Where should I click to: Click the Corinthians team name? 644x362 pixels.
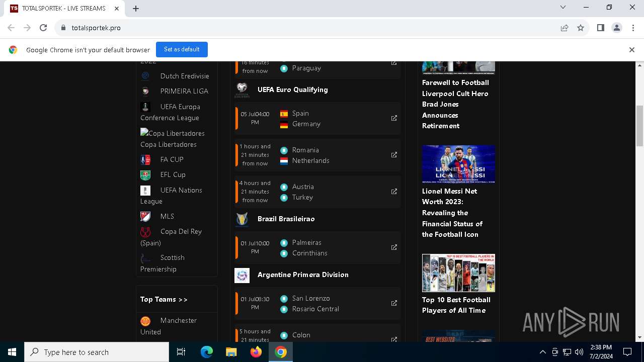[x=310, y=253]
